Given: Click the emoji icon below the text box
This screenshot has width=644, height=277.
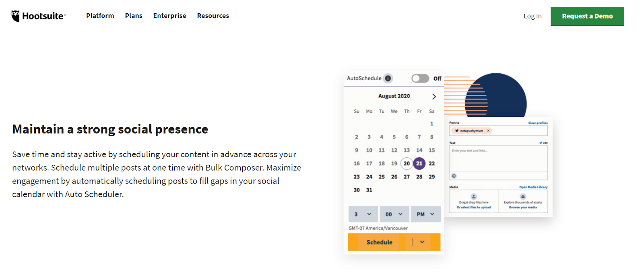Looking at the screenshot, I should 454,176.
